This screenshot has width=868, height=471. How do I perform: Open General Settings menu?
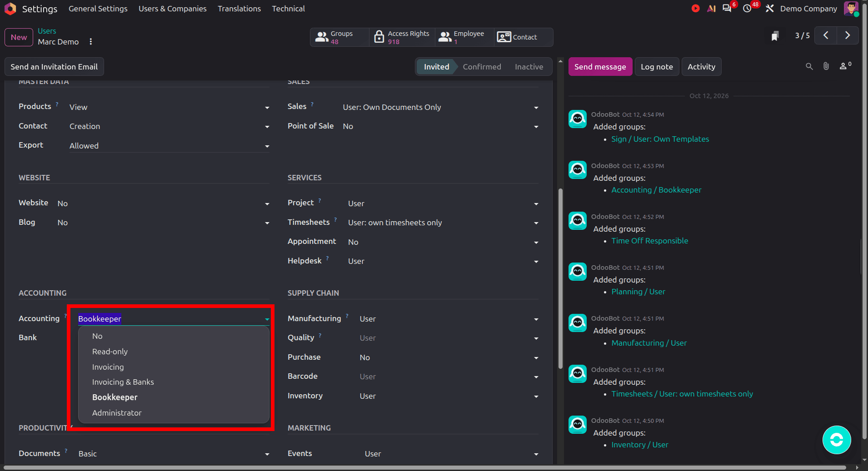(98, 9)
